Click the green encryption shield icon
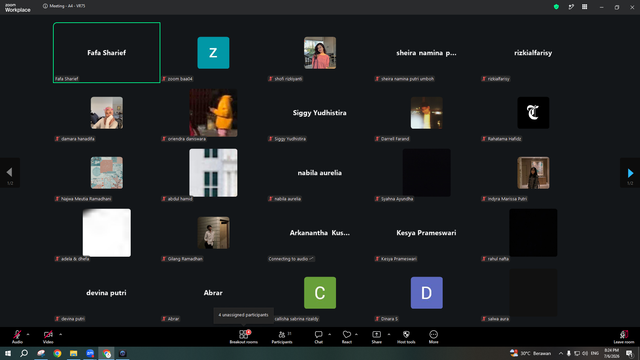Image resolution: width=640 pixels, height=360 pixels. tap(556, 7)
